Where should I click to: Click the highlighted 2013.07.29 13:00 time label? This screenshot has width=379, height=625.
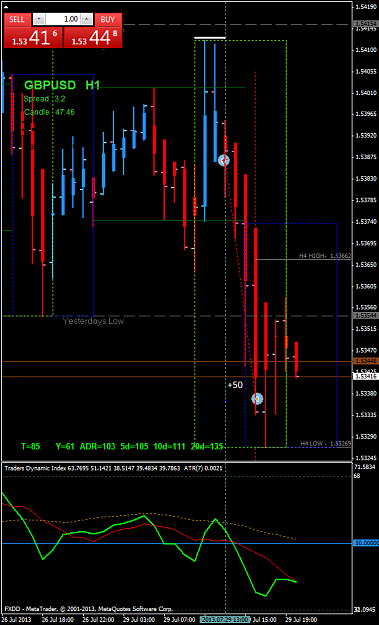[225, 620]
